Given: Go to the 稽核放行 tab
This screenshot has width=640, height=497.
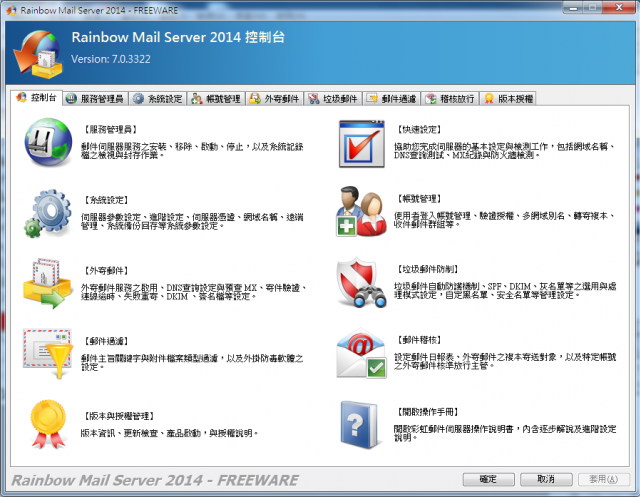Looking at the screenshot, I should pos(450,99).
